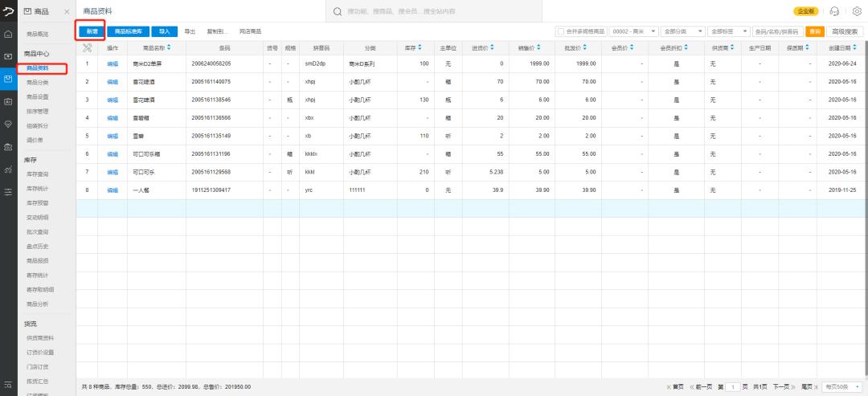Open 排序管理 in the side menu
Screen dimensions: 868x396
point(37,111)
